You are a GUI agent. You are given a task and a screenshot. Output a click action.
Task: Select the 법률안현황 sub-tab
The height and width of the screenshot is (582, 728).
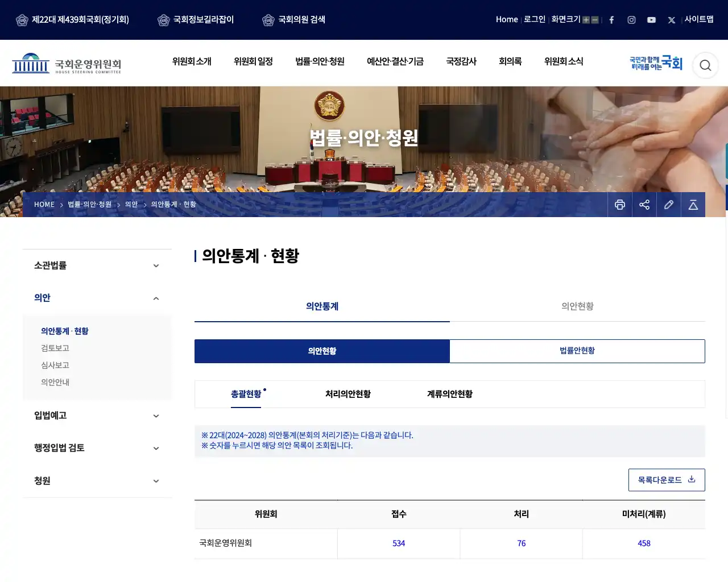tap(577, 351)
